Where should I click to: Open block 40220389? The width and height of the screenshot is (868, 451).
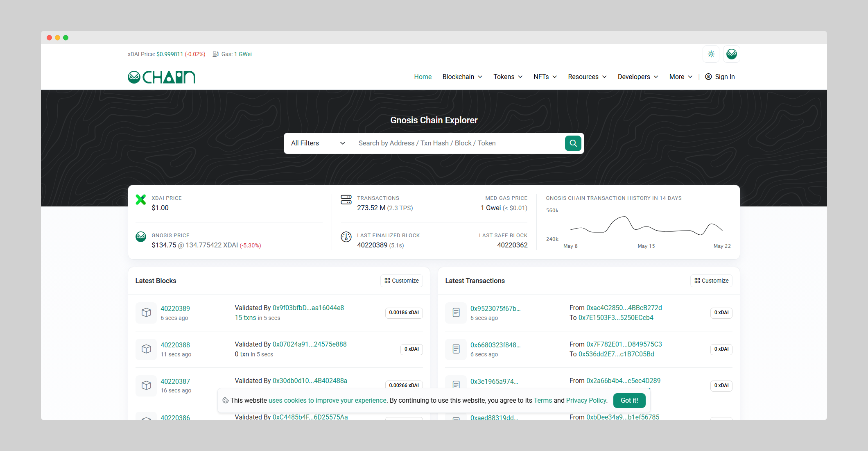175,308
